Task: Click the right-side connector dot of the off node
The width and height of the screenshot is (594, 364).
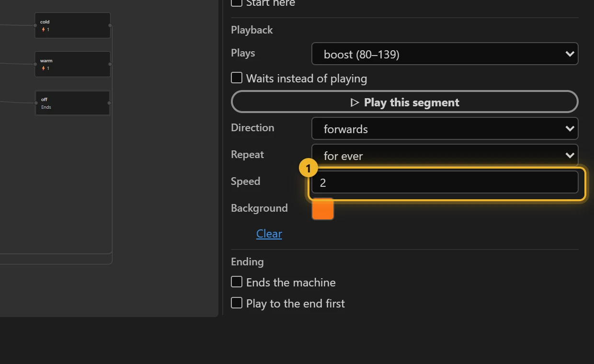Action: [x=110, y=103]
